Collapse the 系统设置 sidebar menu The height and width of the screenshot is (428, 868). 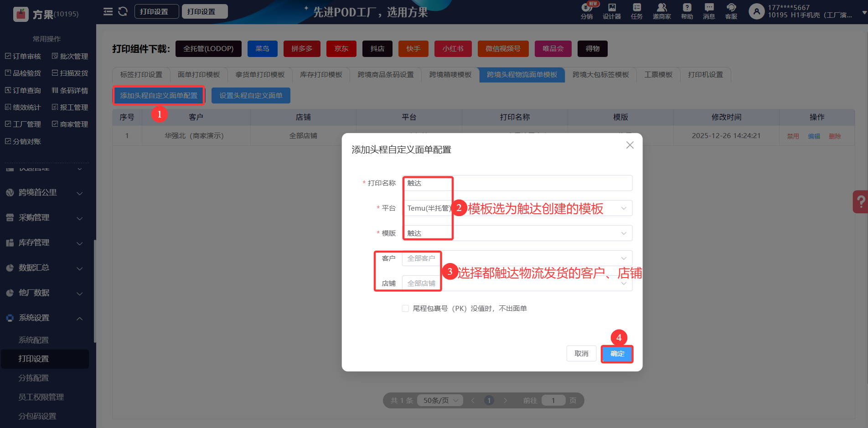45,318
